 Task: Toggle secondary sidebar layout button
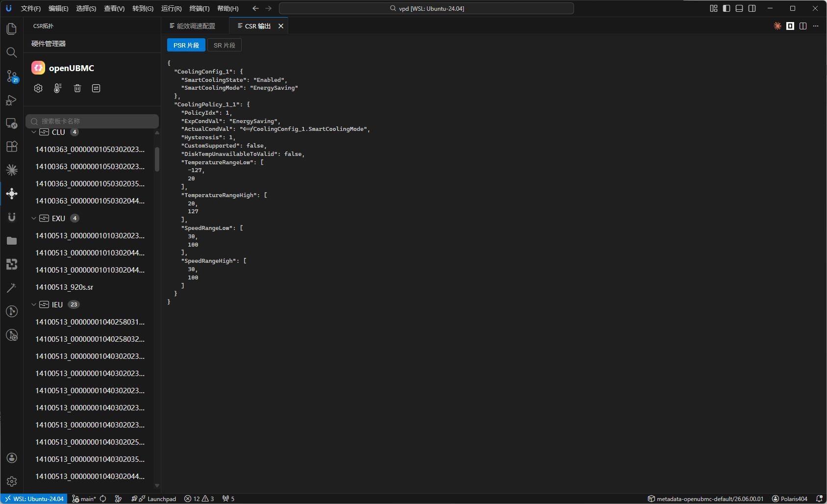coord(752,8)
